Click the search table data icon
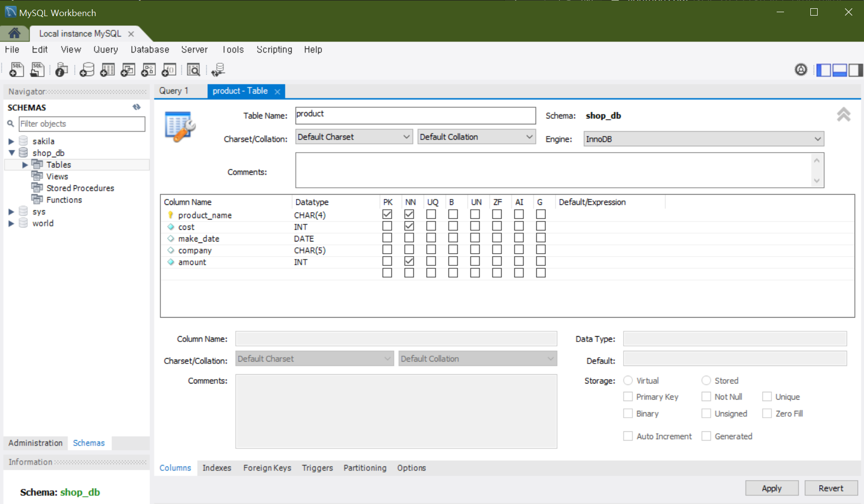Screen dimensions: 864x504 point(194,70)
